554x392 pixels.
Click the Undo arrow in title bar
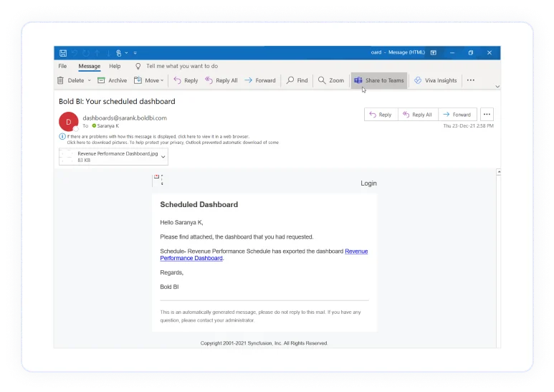[75, 53]
